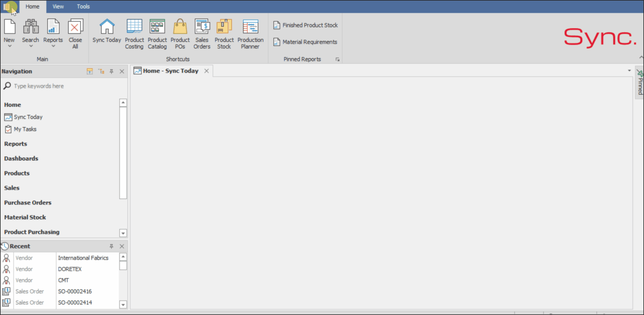Screen dimensions: 644x315
Task: Collapse the ribbon with the arrow
Action: pos(641,57)
